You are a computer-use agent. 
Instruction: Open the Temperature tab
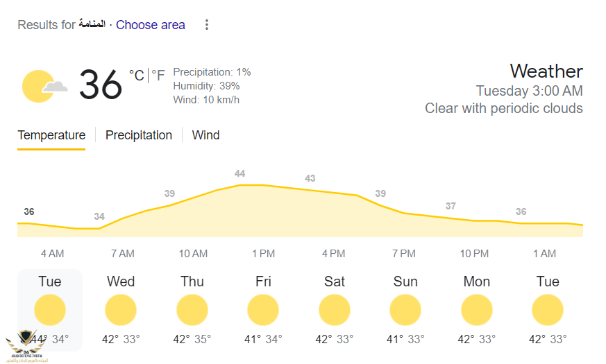[x=51, y=135]
